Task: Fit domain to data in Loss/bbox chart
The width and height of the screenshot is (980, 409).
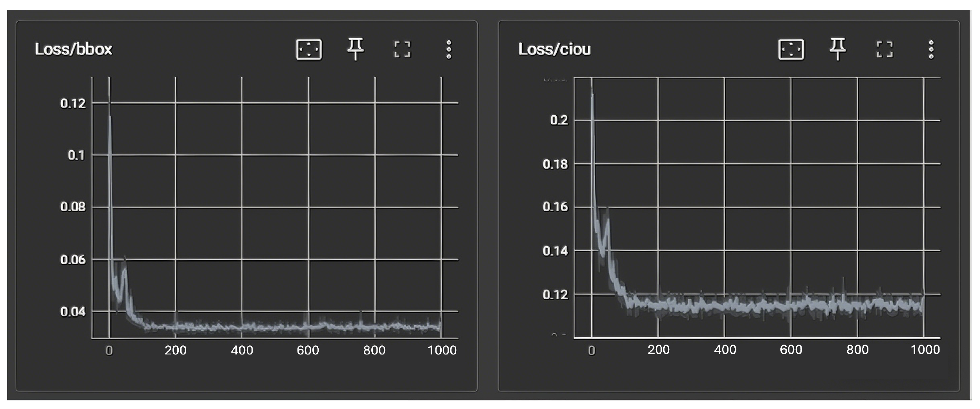Action: (x=309, y=49)
